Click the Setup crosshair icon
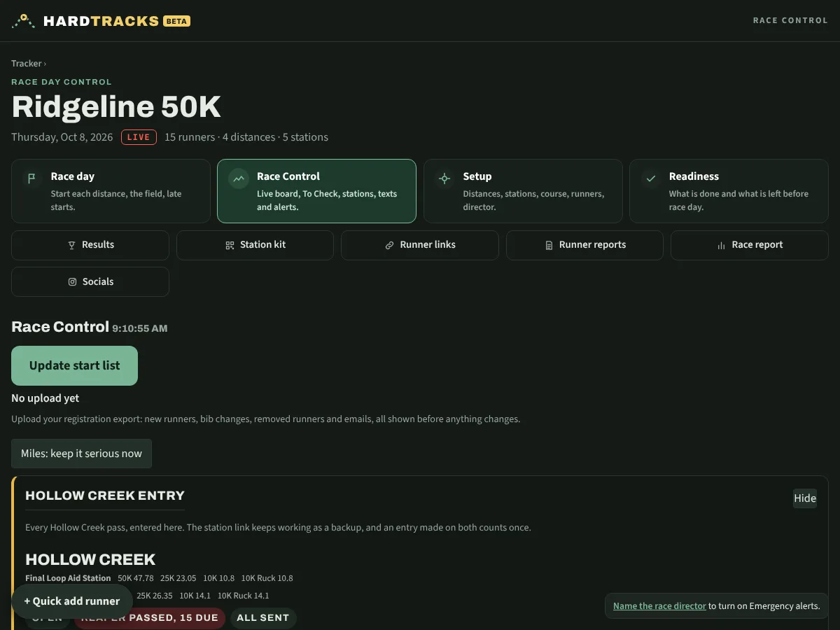The width and height of the screenshot is (840, 630). [x=444, y=178]
